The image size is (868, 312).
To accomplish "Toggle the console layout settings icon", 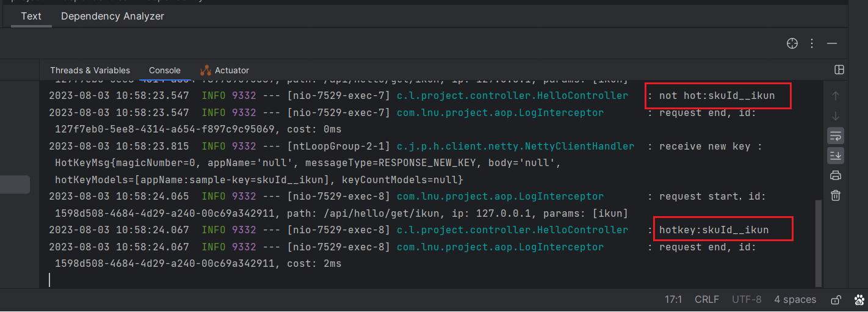I will [x=839, y=70].
